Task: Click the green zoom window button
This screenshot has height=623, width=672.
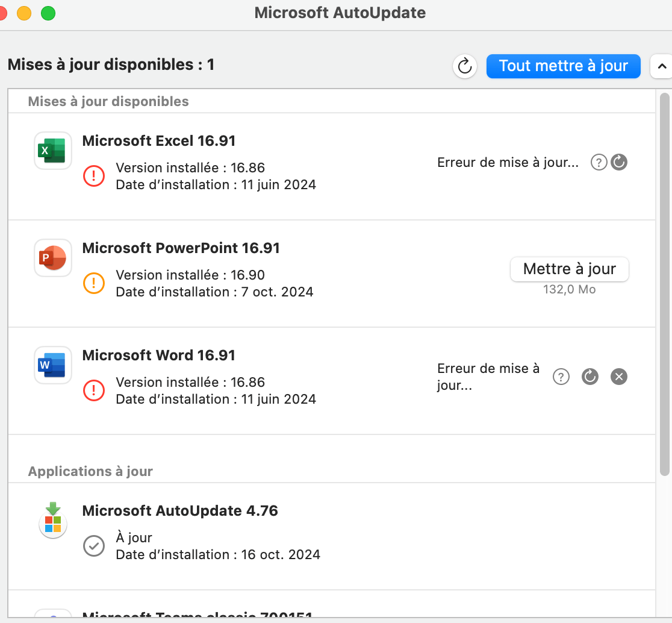Action: (x=48, y=13)
